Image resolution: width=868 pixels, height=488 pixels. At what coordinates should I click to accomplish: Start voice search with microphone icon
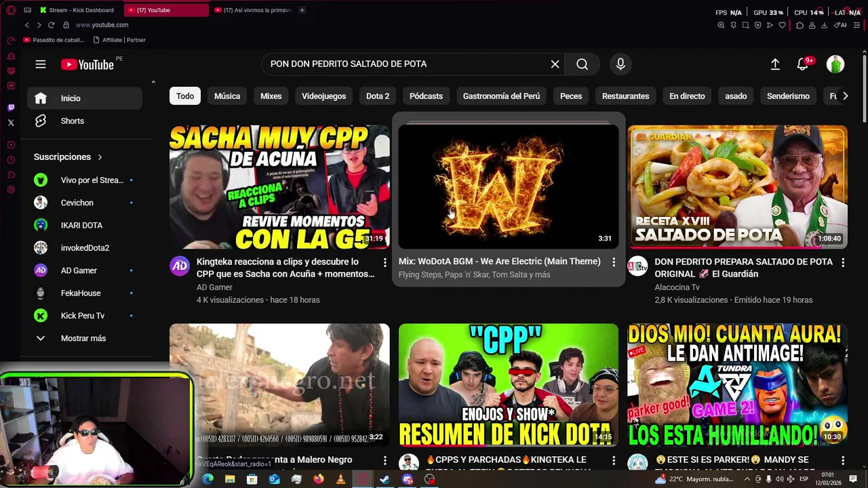click(620, 64)
